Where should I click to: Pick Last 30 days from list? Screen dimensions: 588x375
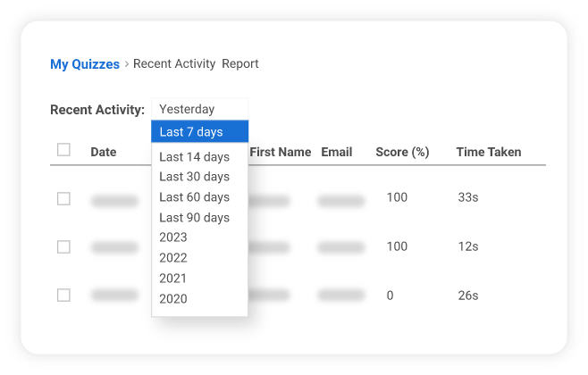pyautogui.click(x=194, y=177)
